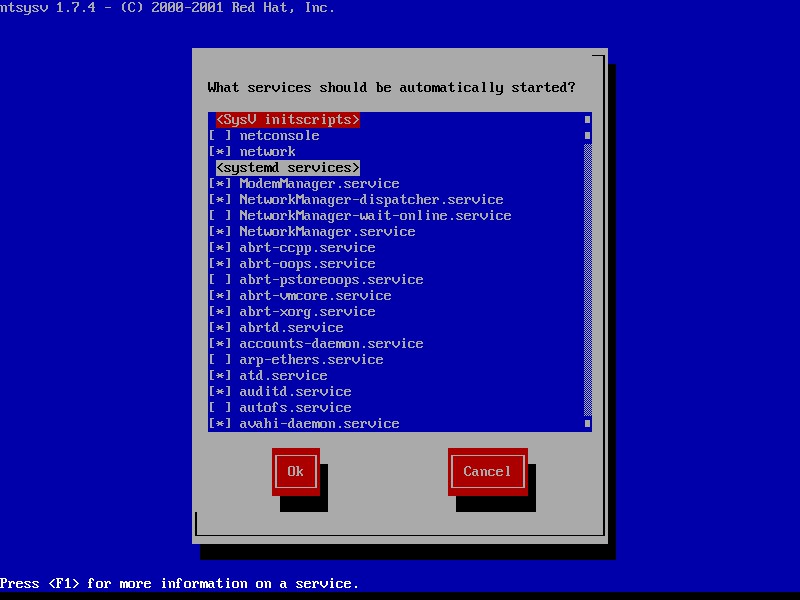Click the Ok button

pos(296,471)
